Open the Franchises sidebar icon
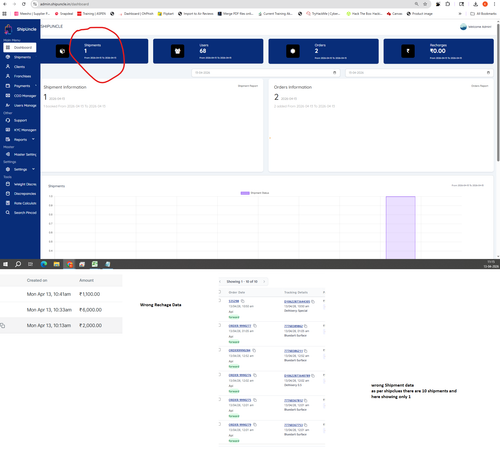Viewport: 500px width, 459px height. click(8, 76)
